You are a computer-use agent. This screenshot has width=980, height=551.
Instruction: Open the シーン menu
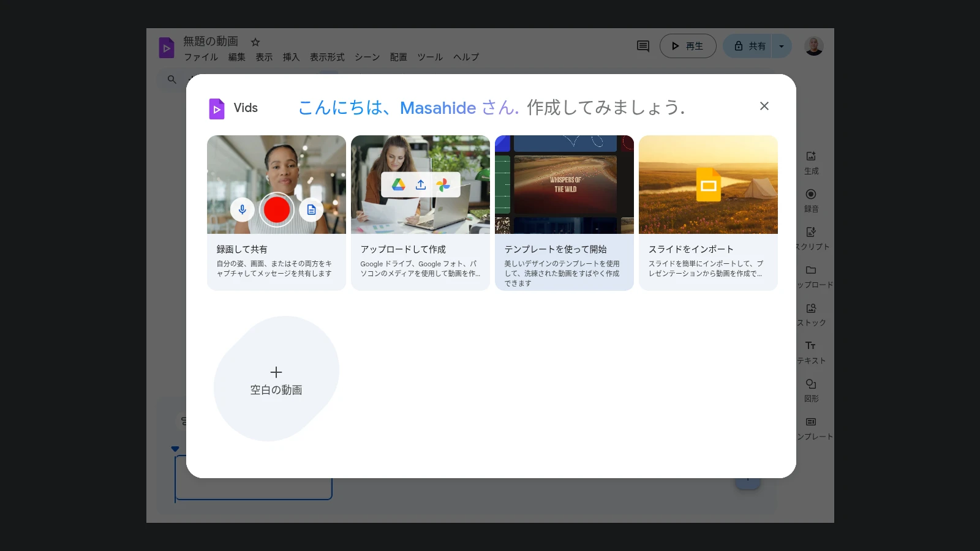pos(367,57)
